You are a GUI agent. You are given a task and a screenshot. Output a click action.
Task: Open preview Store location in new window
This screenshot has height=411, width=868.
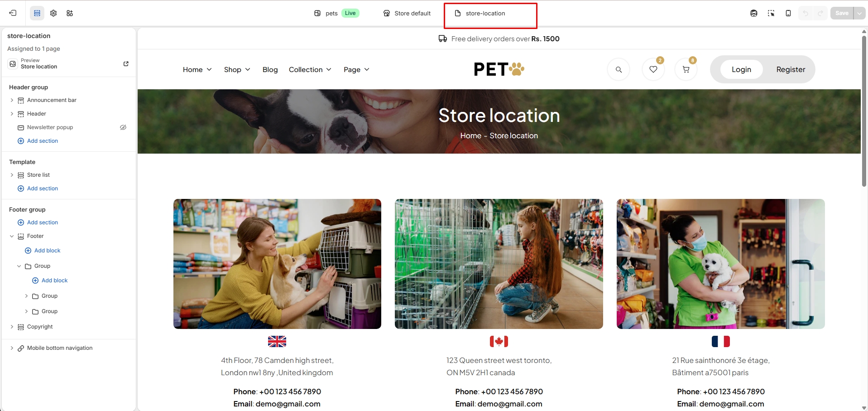[x=126, y=64]
